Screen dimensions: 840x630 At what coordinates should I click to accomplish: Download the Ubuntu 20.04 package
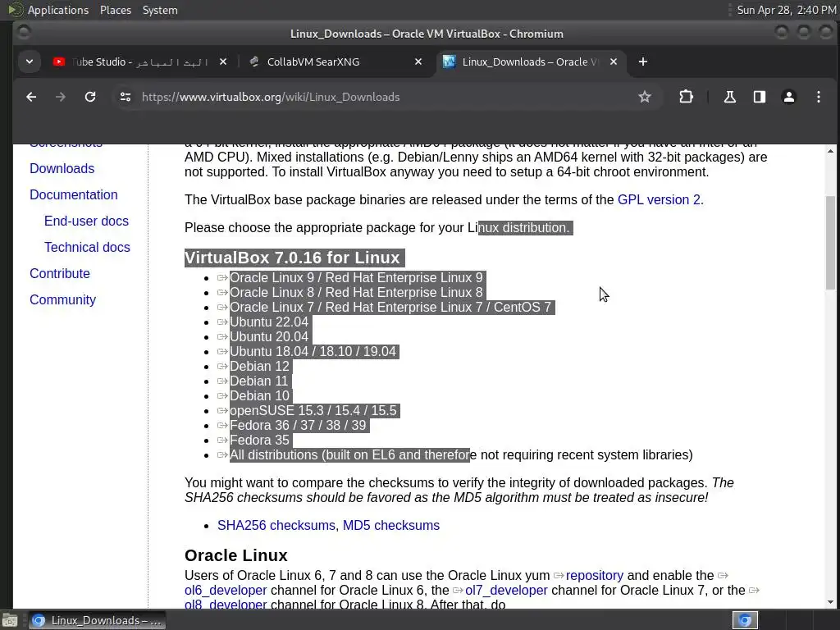tap(269, 336)
